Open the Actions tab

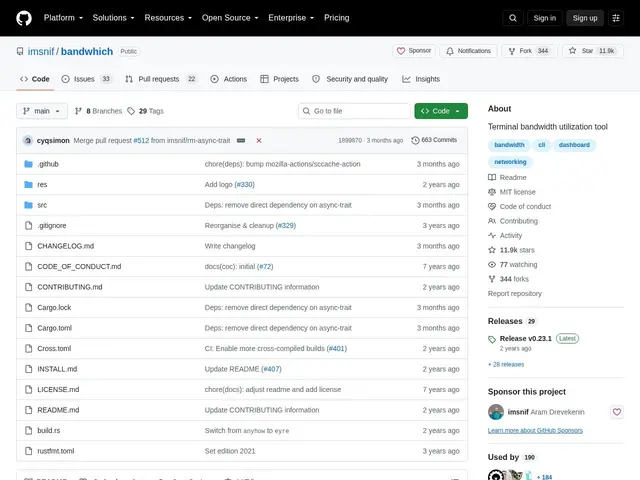(x=229, y=79)
